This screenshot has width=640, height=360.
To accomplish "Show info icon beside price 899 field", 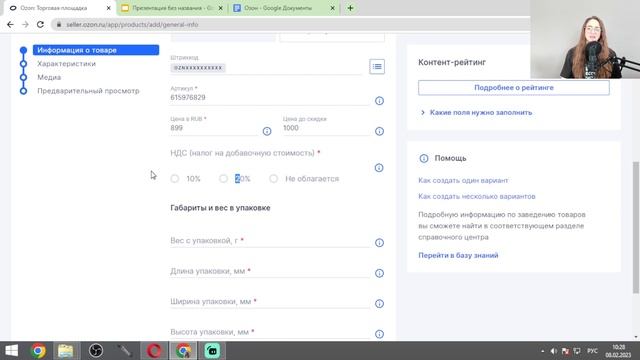I will 267,131.
